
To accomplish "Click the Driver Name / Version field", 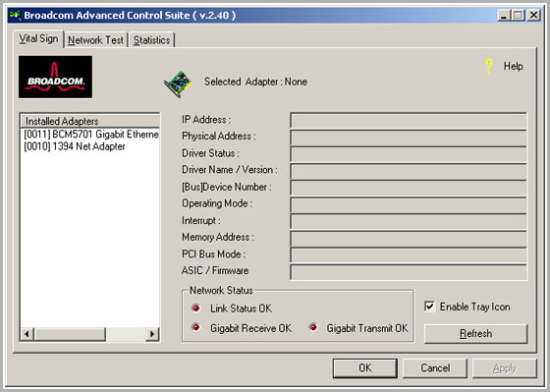I will pyautogui.click(x=409, y=172).
